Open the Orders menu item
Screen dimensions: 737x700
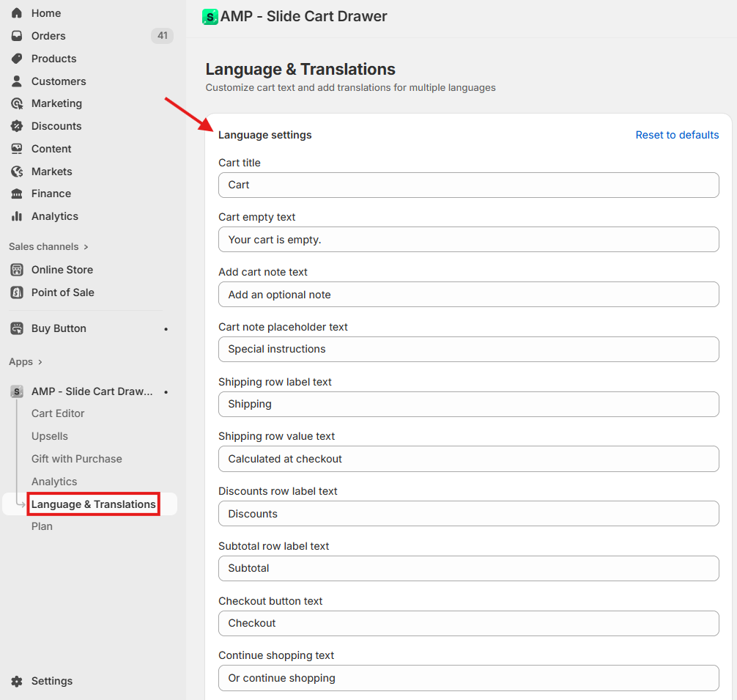point(48,36)
